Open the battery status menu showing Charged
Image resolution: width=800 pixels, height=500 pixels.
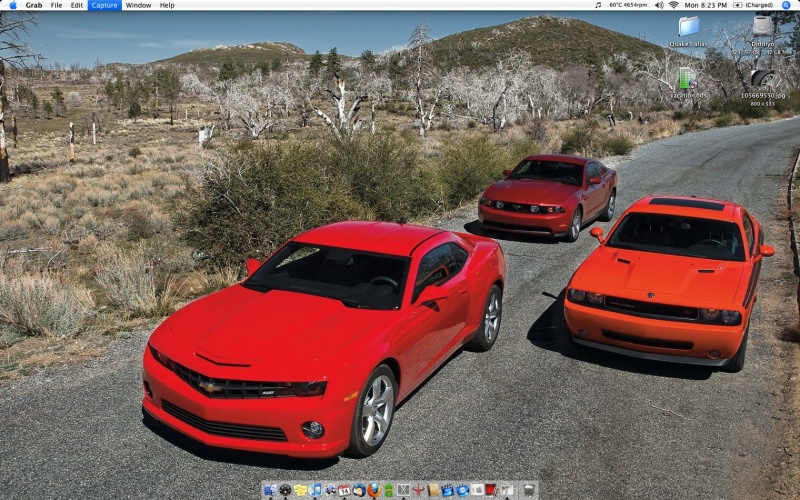click(x=752, y=5)
